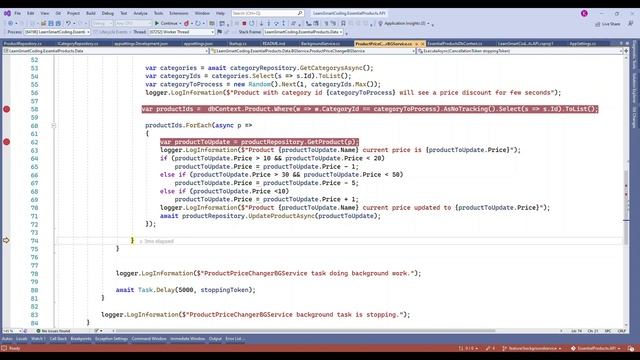Click the Live Share button
Viewport: 640px width, 360px height.
(x=608, y=24)
